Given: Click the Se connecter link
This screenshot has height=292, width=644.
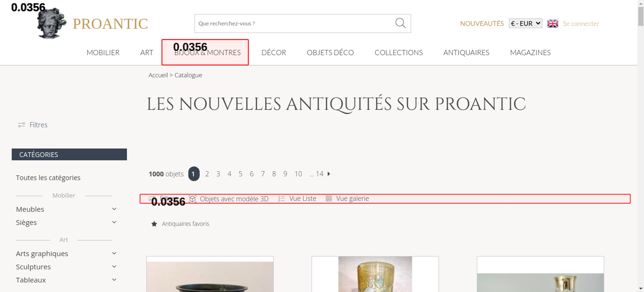Looking at the screenshot, I should click(581, 23).
